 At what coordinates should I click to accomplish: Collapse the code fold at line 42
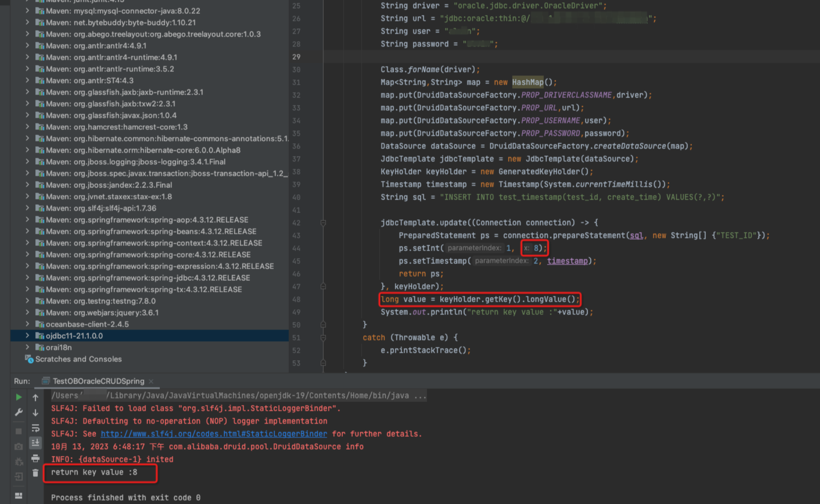point(323,223)
